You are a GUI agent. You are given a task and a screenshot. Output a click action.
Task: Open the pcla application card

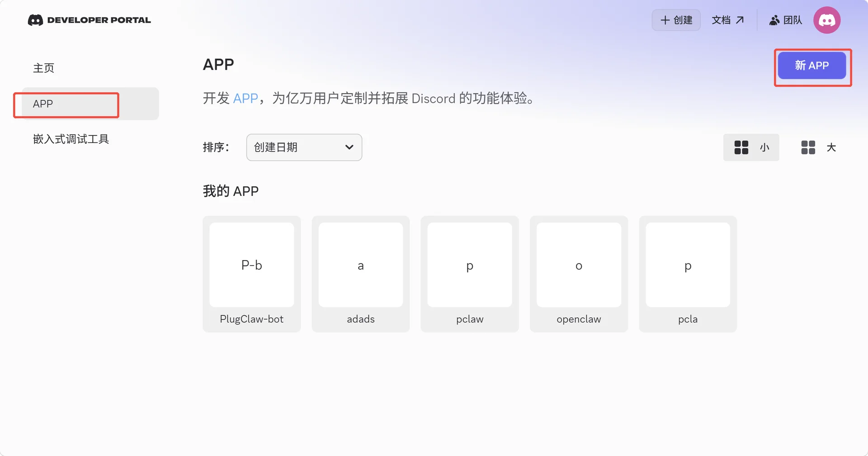coord(688,274)
